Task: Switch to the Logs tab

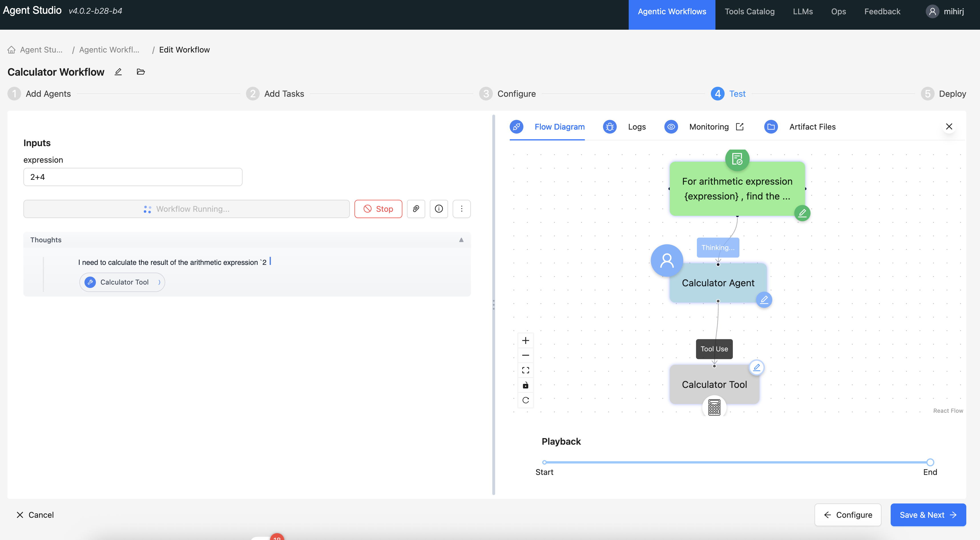Action: click(x=636, y=127)
